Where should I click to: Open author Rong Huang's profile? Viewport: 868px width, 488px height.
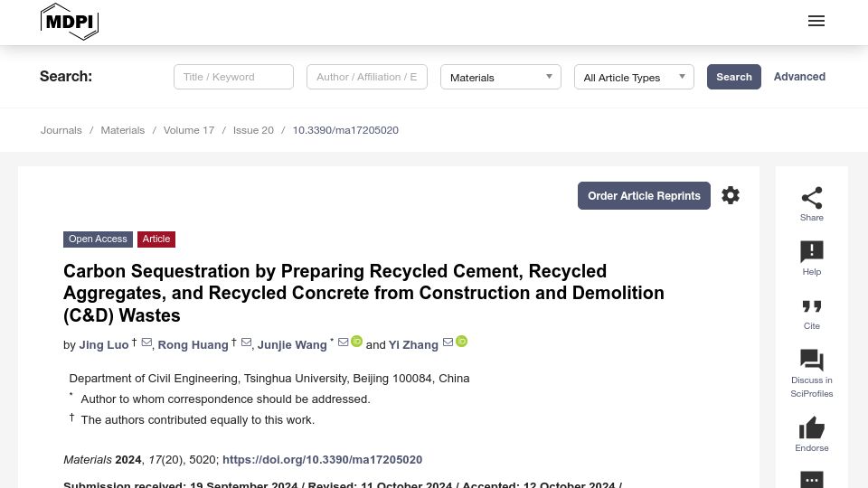[193, 344]
